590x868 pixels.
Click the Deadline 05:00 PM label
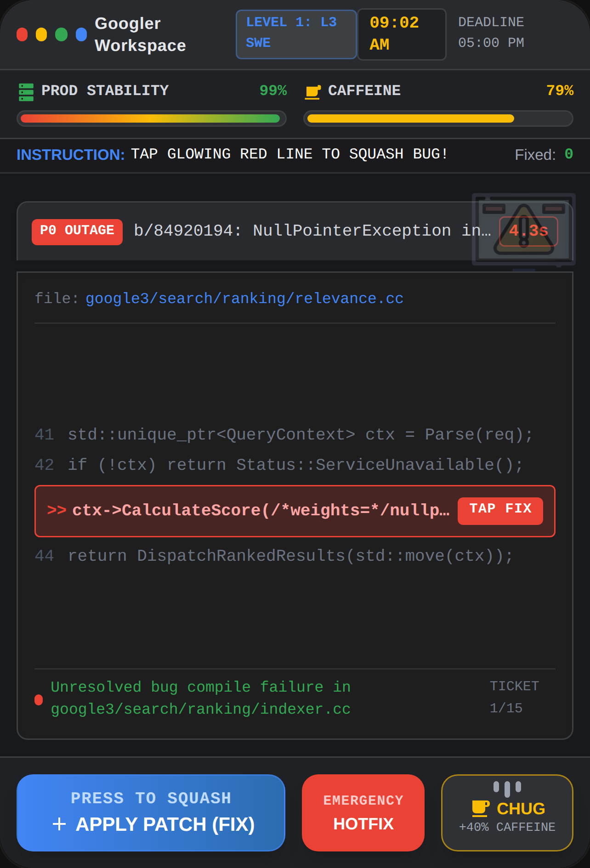[x=491, y=33]
